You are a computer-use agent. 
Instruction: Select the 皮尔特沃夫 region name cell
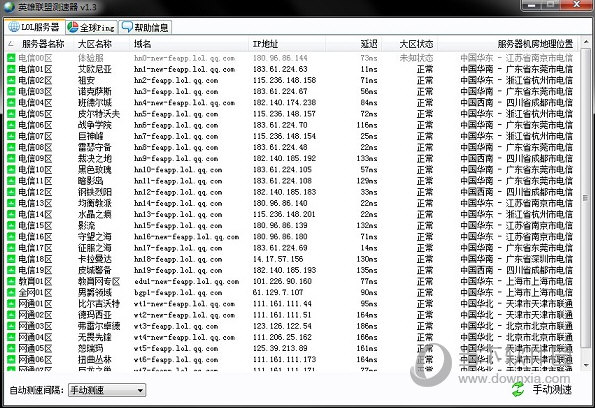point(99,114)
